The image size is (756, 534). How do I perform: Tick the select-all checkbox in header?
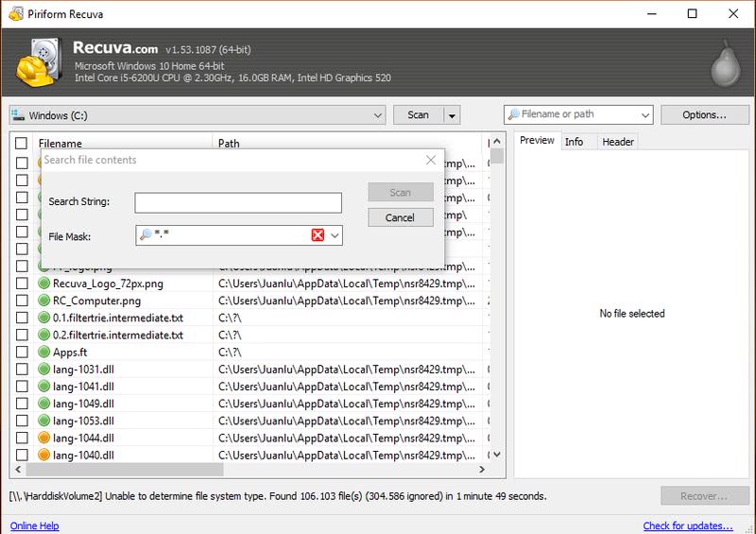(x=22, y=144)
